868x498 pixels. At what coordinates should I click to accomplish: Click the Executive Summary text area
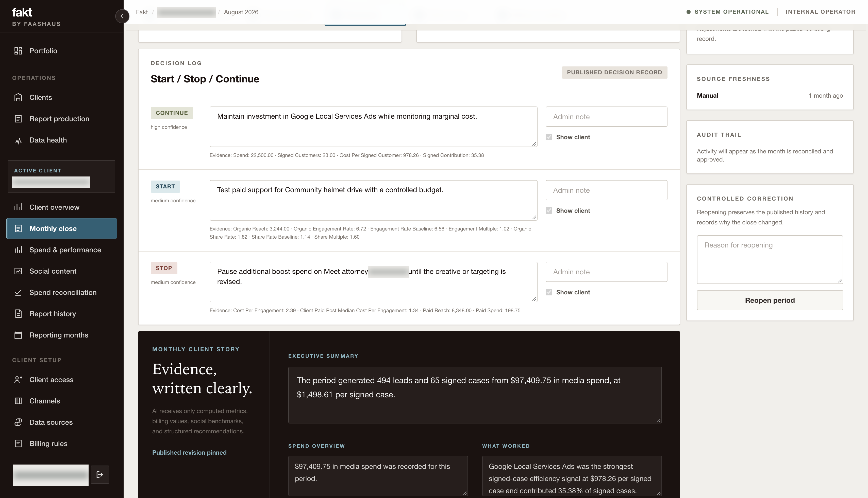point(475,395)
